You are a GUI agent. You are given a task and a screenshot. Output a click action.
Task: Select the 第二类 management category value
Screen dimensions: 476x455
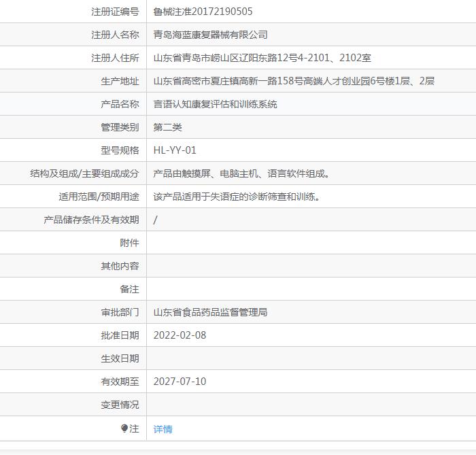click(167, 127)
